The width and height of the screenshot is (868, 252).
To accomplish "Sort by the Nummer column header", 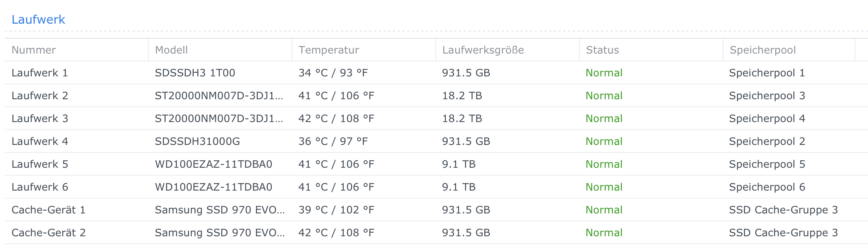I will [34, 50].
